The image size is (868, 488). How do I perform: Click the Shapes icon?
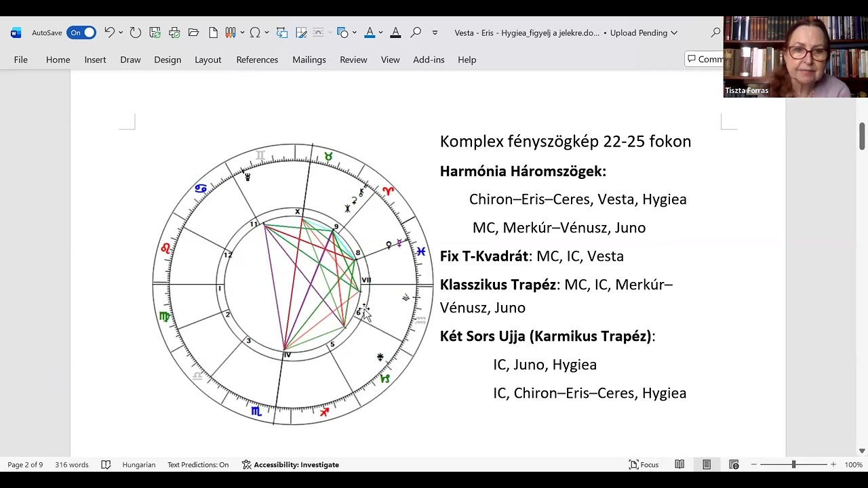point(342,33)
